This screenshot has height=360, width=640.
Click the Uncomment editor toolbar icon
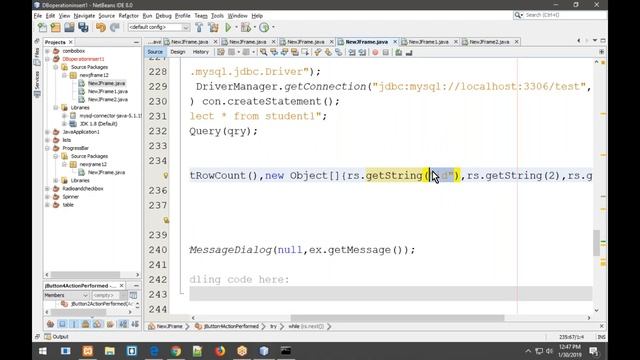(x=409, y=52)
